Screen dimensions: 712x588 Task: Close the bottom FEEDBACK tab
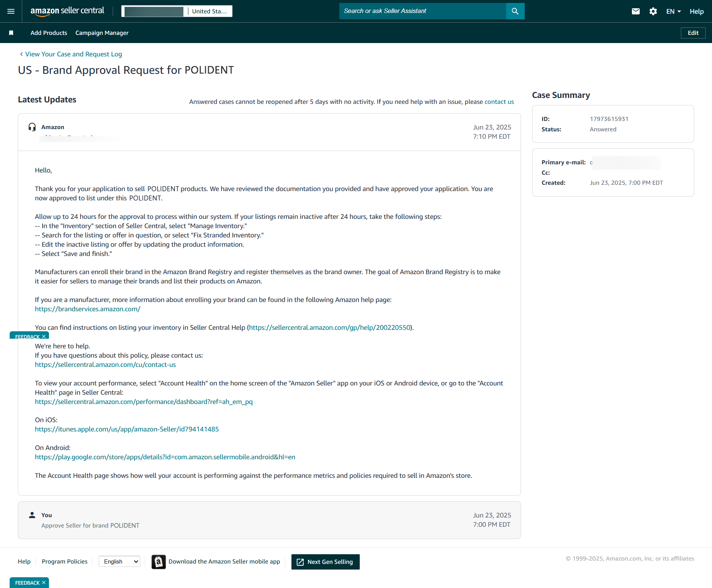[x=44, y=582]
